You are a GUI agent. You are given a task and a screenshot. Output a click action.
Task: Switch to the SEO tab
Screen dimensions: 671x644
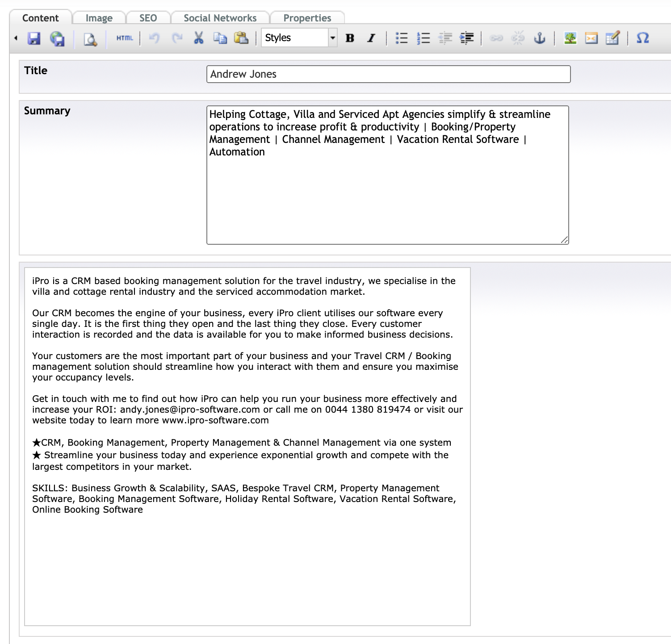click(x=148, y=18)
